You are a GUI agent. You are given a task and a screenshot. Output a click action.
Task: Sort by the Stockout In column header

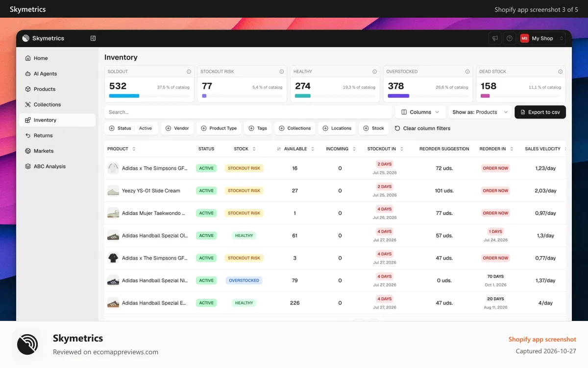coord(386,149)
